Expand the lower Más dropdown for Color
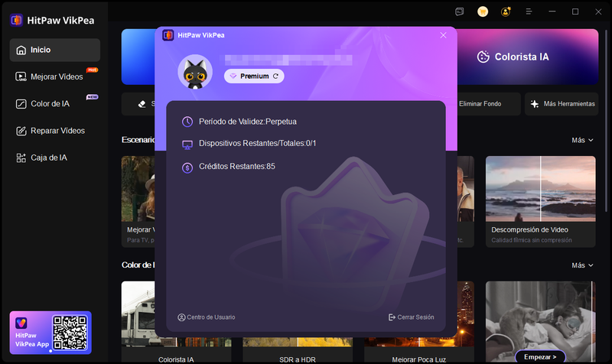This screenshot has height=364, width=612. click(581, 265)
